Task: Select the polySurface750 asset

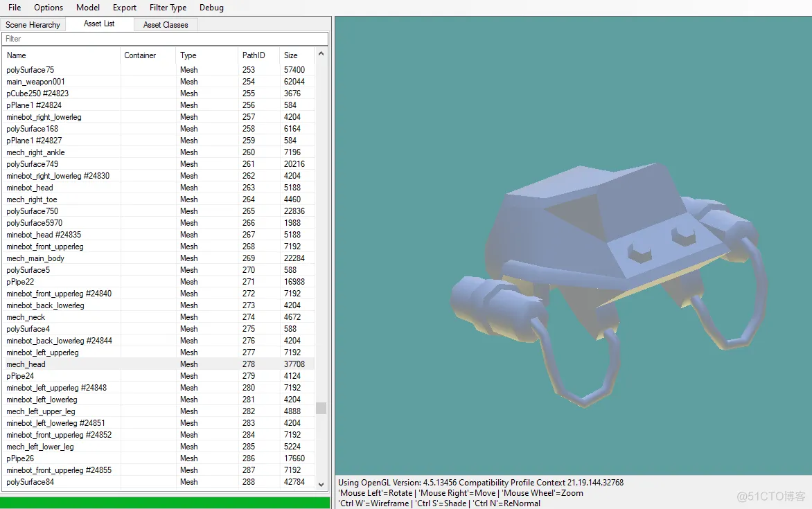Action: tap(159, 211)
